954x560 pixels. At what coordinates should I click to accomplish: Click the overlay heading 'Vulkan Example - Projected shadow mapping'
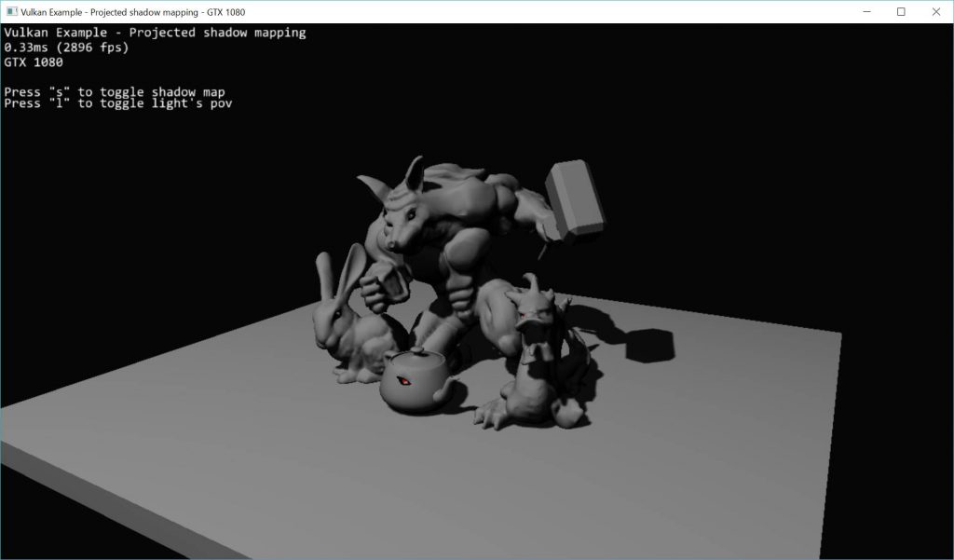coord(155,33)
